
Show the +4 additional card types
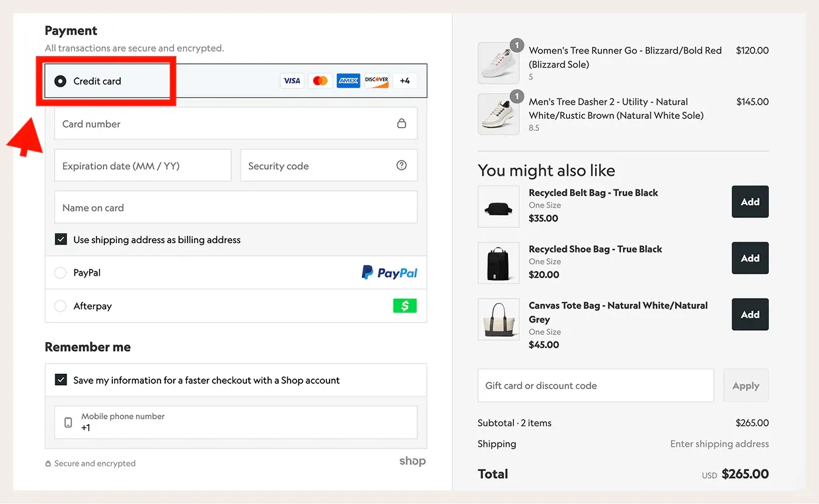click(x=405, y=81)
